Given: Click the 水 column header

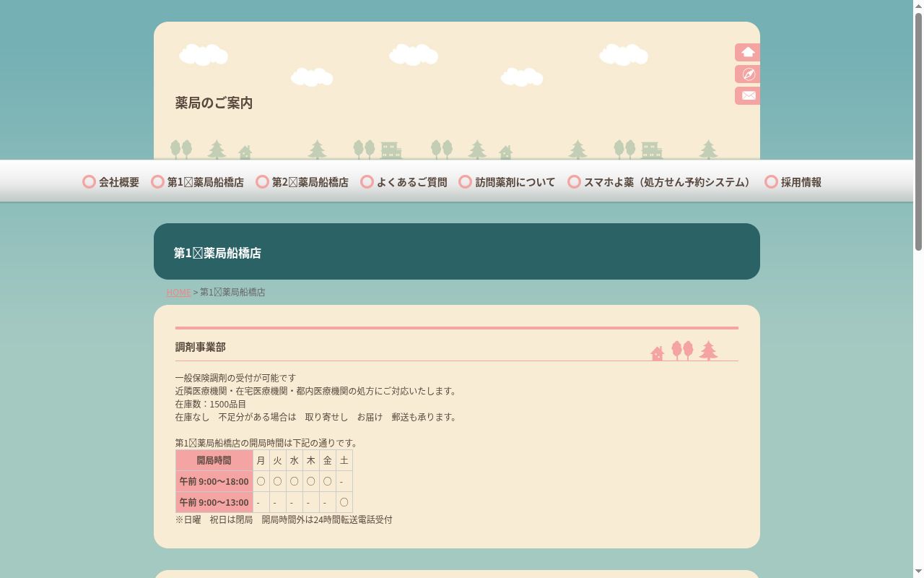Looking at the screenshot, I should point(295,460).
